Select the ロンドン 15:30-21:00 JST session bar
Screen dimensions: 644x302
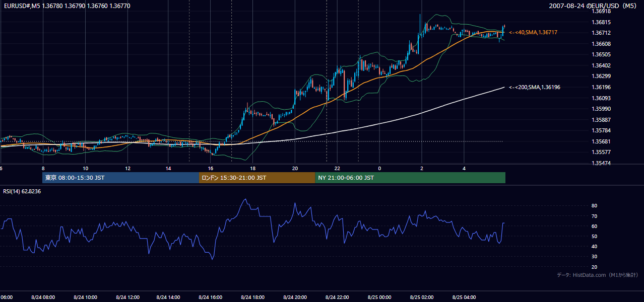click(x=257, y=178)
